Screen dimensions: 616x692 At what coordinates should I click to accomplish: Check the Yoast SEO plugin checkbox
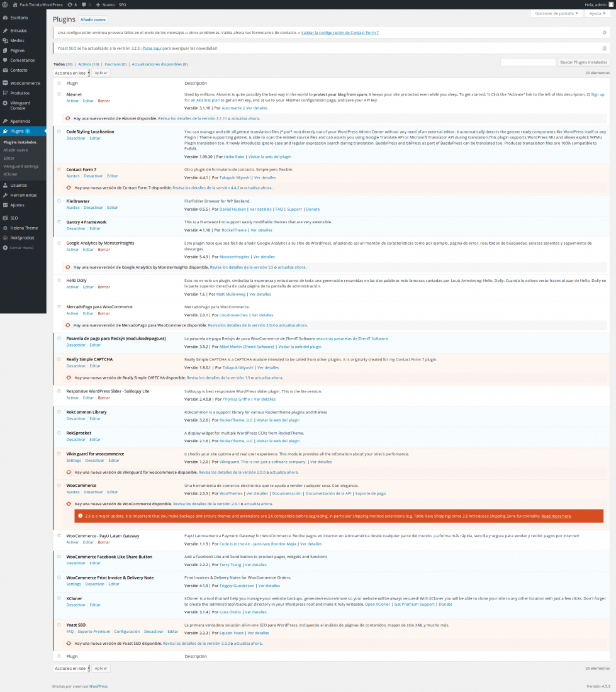click(59, 625)
